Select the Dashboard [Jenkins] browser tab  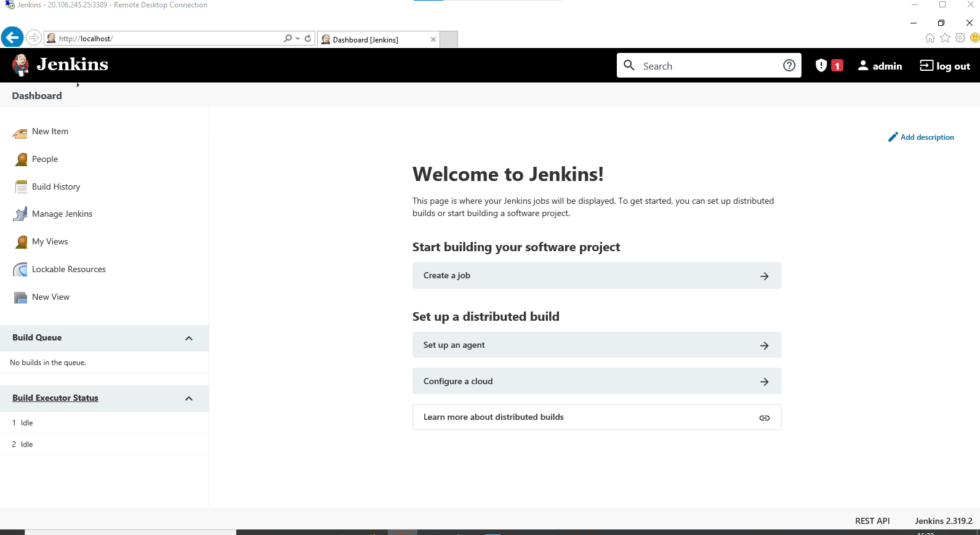[x=379, y=39]
